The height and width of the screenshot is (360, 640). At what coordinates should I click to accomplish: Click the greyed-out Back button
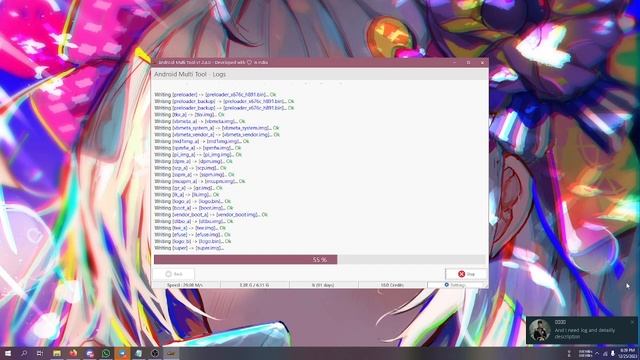click(x=174, y=274)
